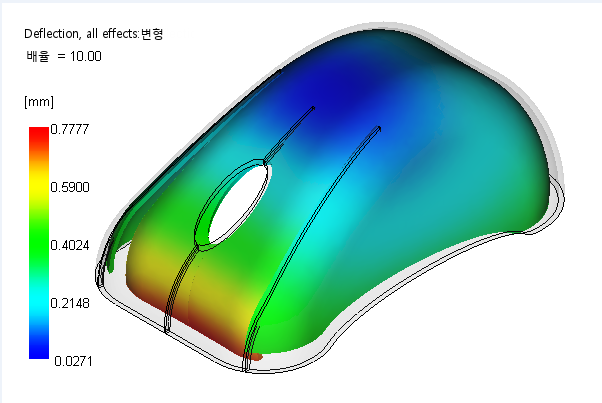The image size is (602, 403).
Task: Click the [mm] unit label
Action: pos(39,102)
